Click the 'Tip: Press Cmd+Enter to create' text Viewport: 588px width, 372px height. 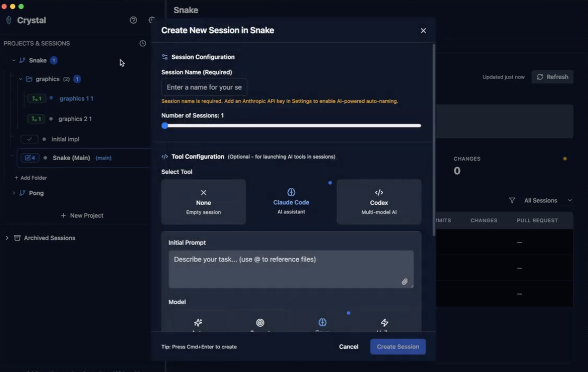coord(199,347)
